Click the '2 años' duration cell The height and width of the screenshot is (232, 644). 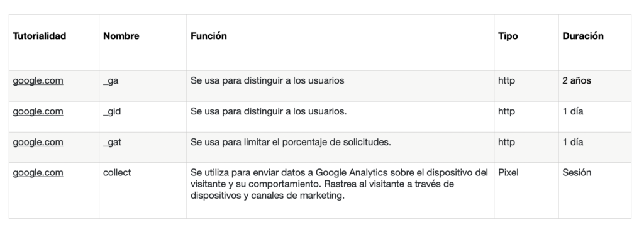[x=595, y=86]
